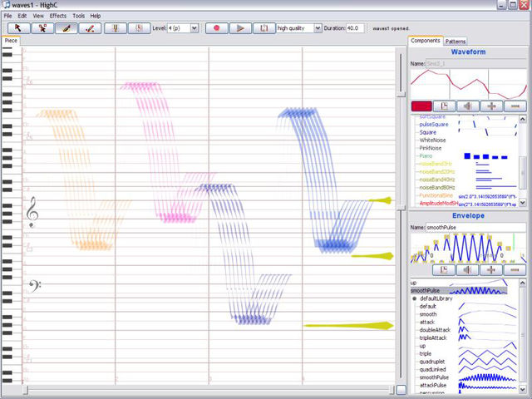Create a new envelope with page icon
This screenshot has height=399, width=532.
443,270
